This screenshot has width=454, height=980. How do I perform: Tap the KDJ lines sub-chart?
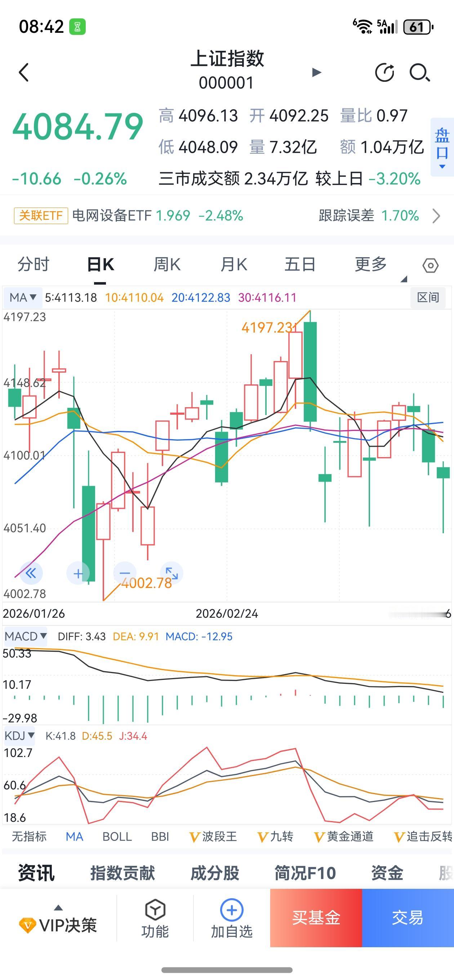(227, 784)
